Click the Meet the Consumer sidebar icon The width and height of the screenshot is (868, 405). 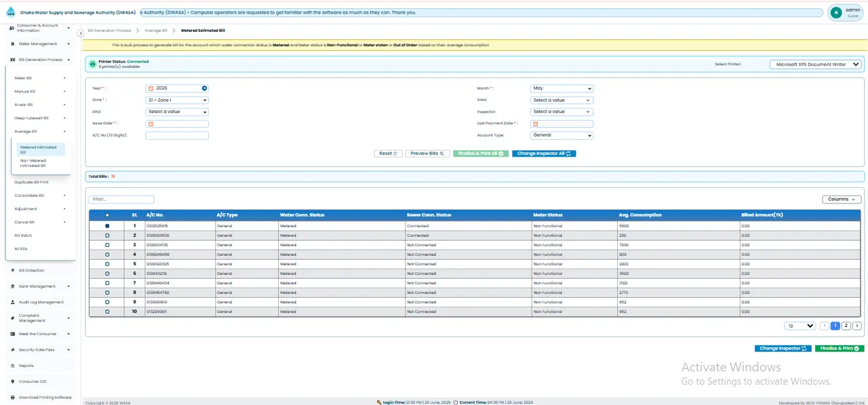(x=12, y=334)
